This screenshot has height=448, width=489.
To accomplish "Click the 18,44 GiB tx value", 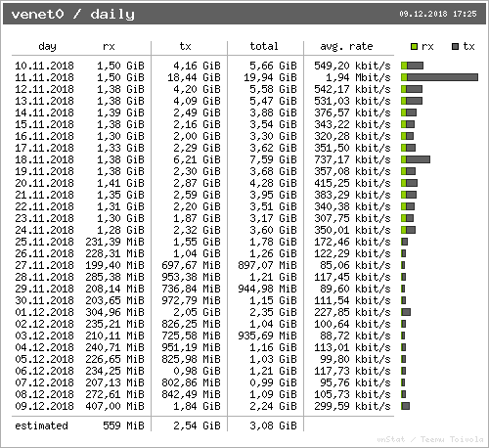I will click(x=194, y=77).
